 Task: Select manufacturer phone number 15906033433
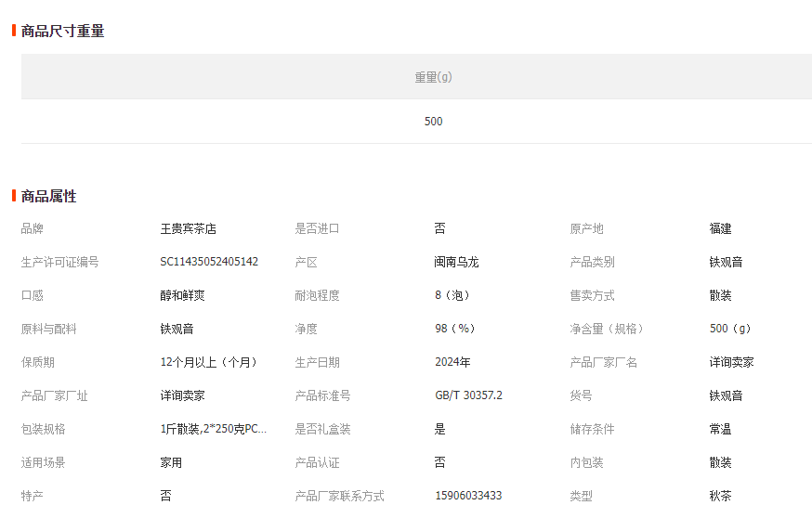pos(468,496)
